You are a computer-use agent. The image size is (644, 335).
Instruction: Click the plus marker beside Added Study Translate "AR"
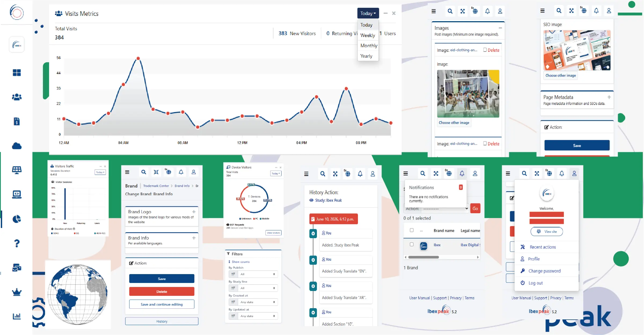(313, 286)
